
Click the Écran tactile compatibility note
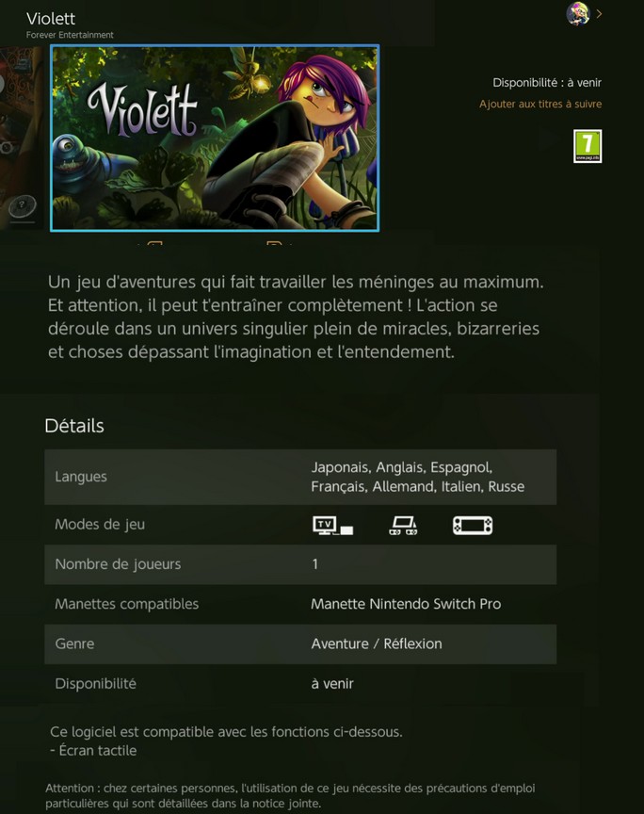pyautogui.click(x=93, y=750)
